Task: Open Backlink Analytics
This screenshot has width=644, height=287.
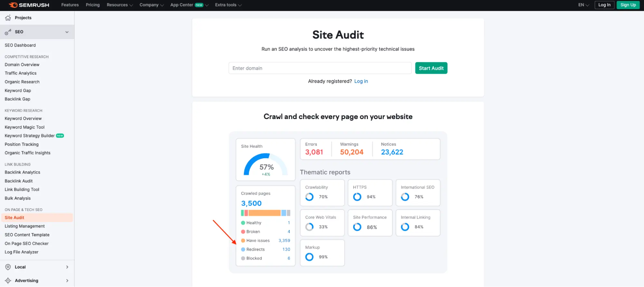Action: [23, 172]
